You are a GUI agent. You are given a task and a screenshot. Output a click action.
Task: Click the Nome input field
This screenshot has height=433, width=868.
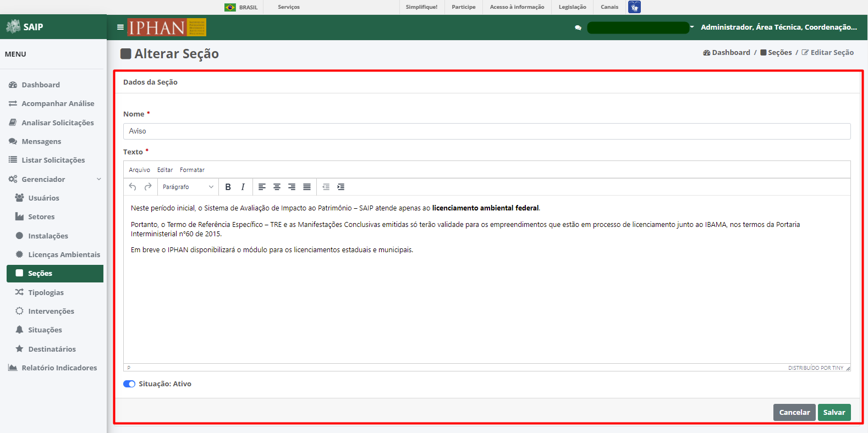(x=487, y=131)
